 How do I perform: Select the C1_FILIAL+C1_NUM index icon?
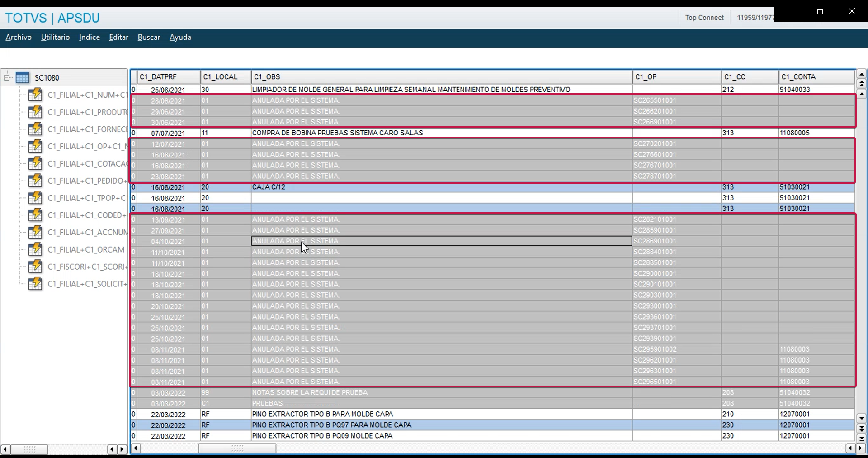tap(35, 95)
